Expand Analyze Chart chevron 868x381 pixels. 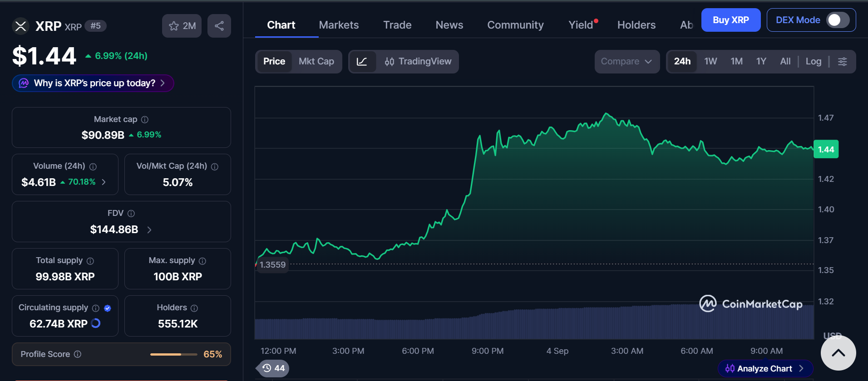pos(801,369)
